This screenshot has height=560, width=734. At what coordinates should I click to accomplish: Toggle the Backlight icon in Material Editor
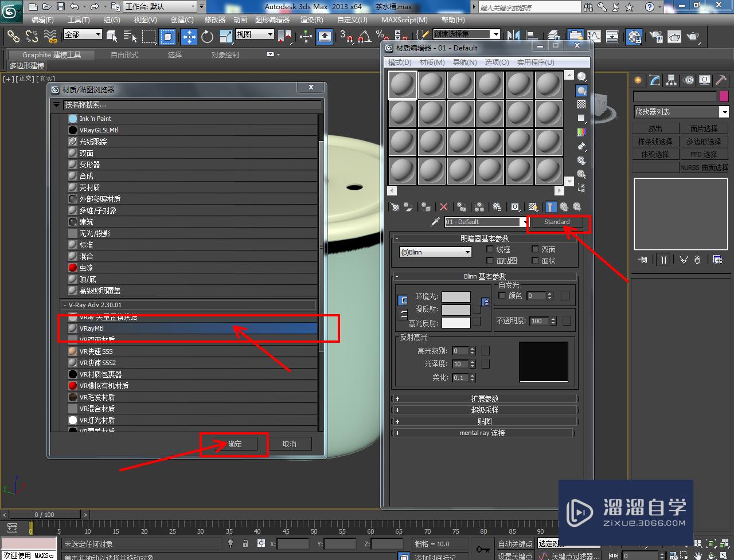[581, 91]
